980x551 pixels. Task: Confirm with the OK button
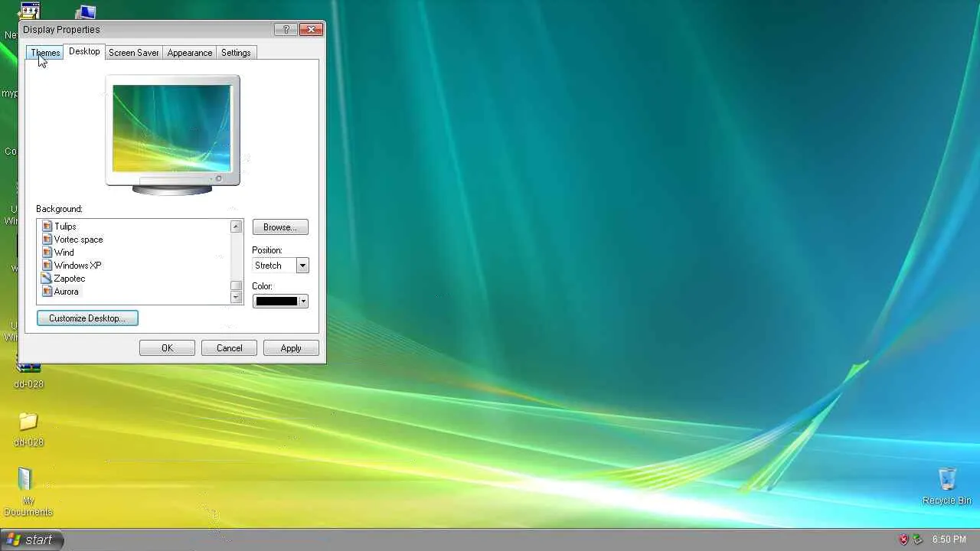[x=167, y=348]
